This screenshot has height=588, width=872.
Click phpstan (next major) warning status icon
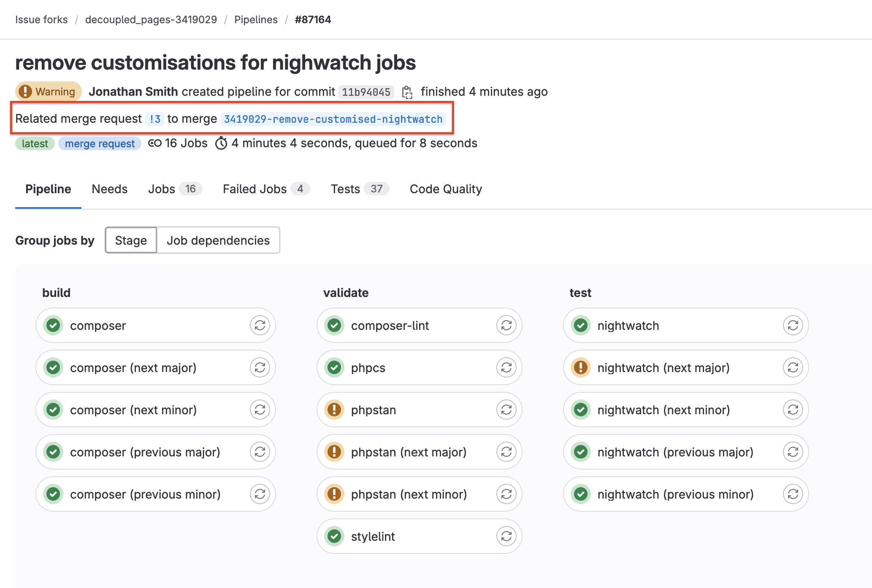tap(334, 452)
